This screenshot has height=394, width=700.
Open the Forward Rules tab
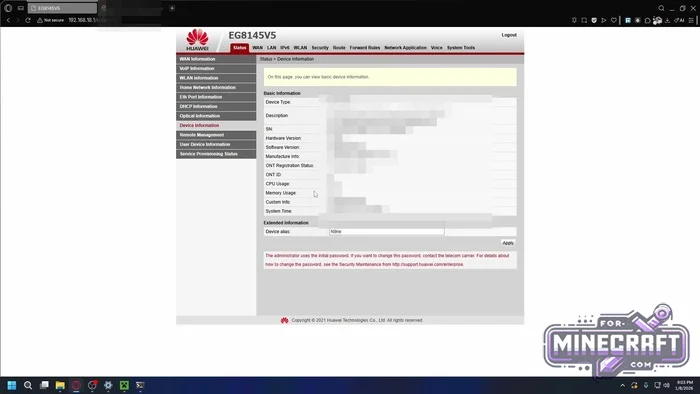[365, 48]
